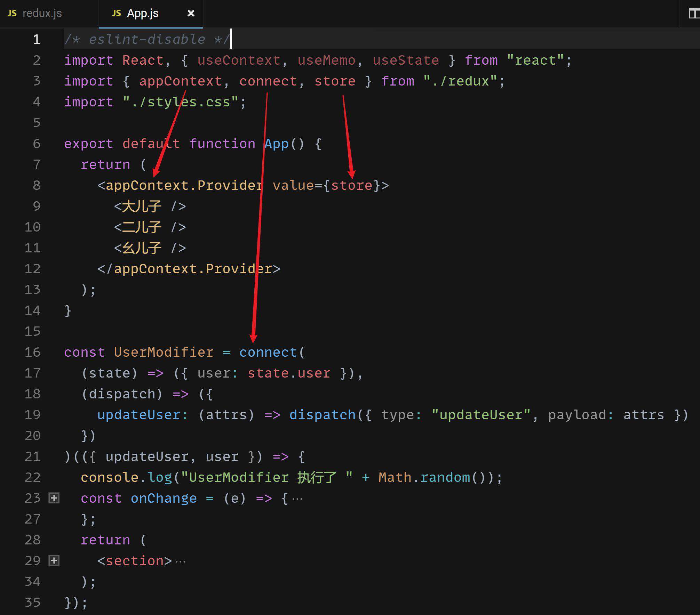This screenshot has height=615, width=700.
Task: Click the JS file icon on redux.js tab
Action: coord(12,13)
